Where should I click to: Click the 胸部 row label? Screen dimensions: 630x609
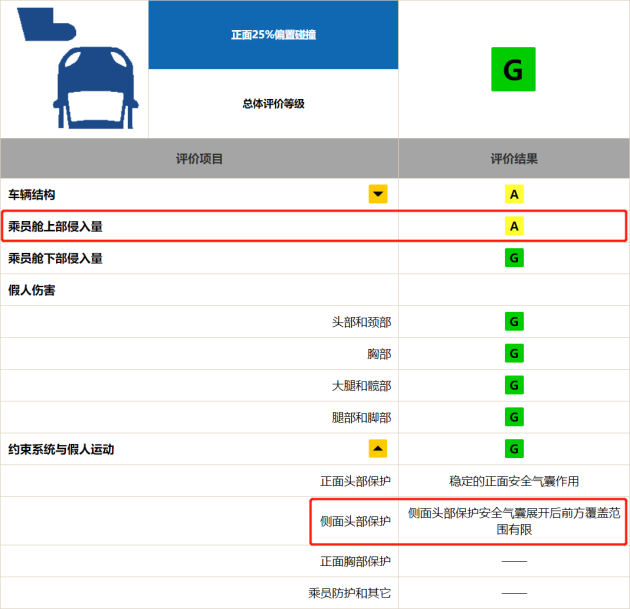point(379,354)
